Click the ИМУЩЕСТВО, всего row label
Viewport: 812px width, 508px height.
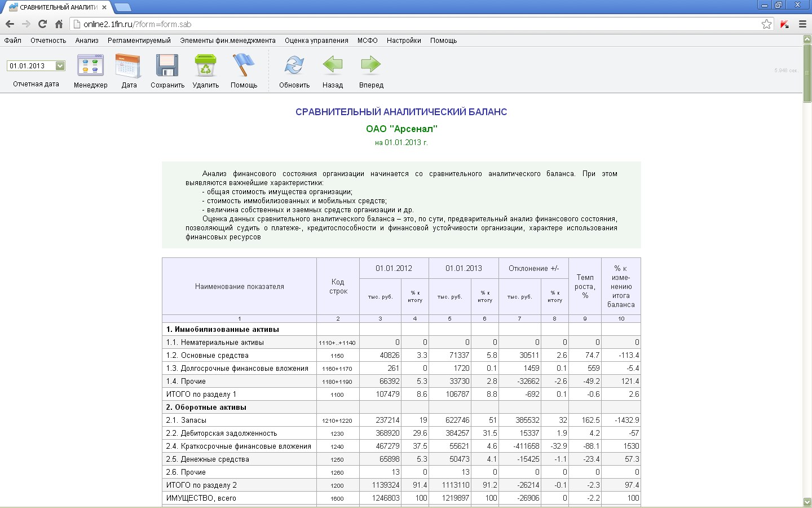[x=201, y=498]
